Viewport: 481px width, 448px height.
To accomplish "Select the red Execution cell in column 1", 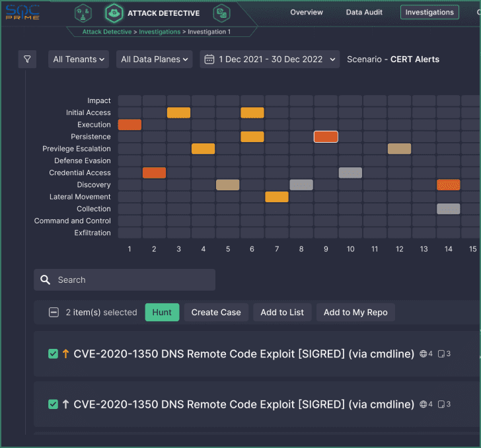I will coord(129,125).
